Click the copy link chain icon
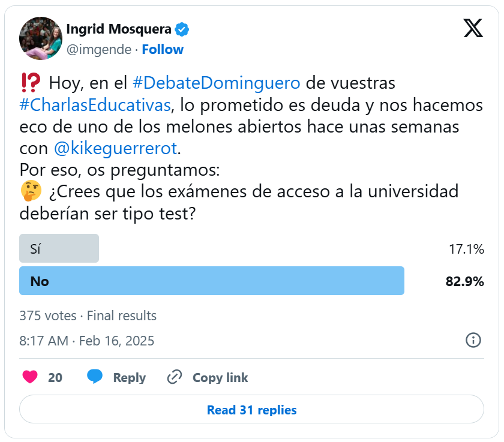This screenshot has height=442, width=504. pos(175,377)
